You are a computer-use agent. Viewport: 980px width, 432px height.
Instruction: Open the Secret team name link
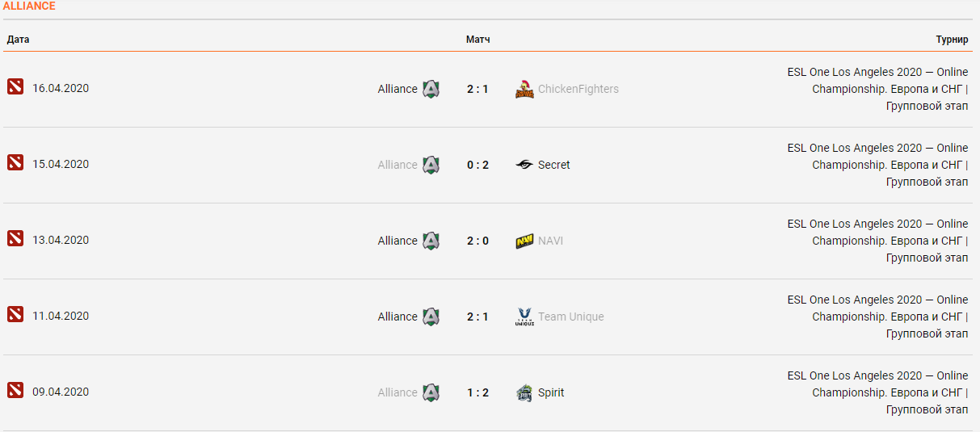[x=554, y=165]
